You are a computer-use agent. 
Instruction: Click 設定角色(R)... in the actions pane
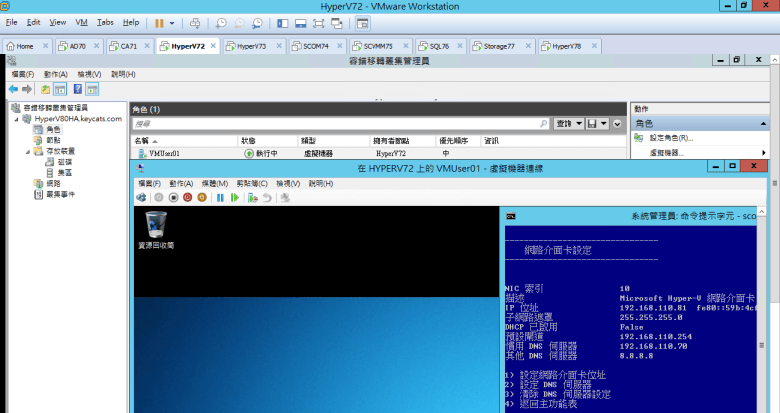click(x=671, y=138)
